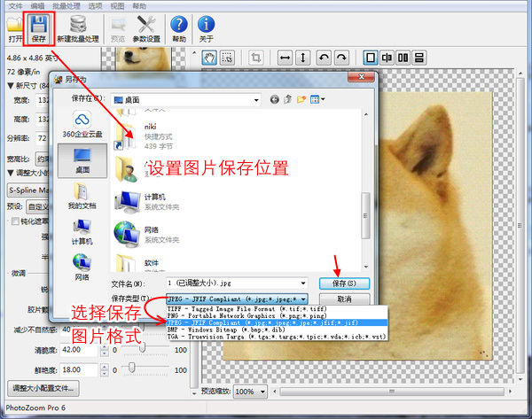
Task: Choose TIFF format from type list
Action: [x=277, y=309]
